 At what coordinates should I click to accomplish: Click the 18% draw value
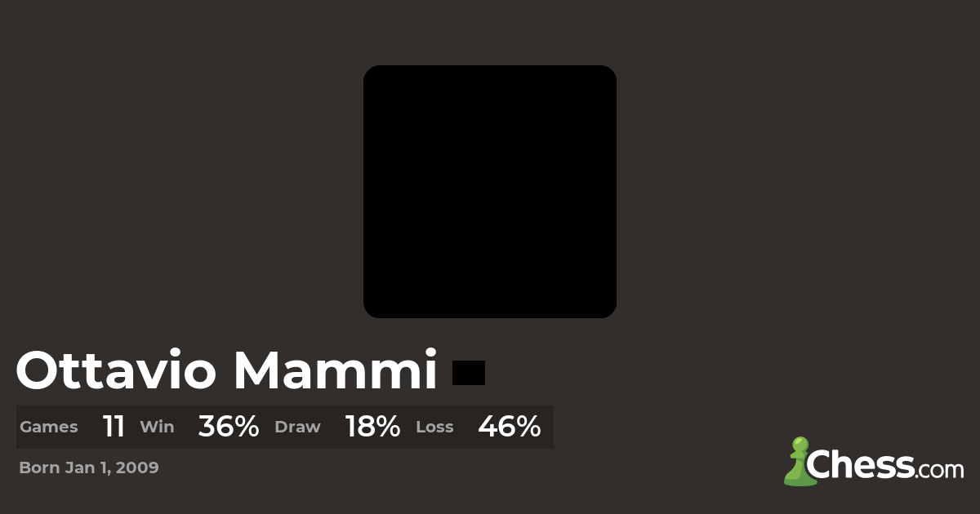click(x=372, y=427)
